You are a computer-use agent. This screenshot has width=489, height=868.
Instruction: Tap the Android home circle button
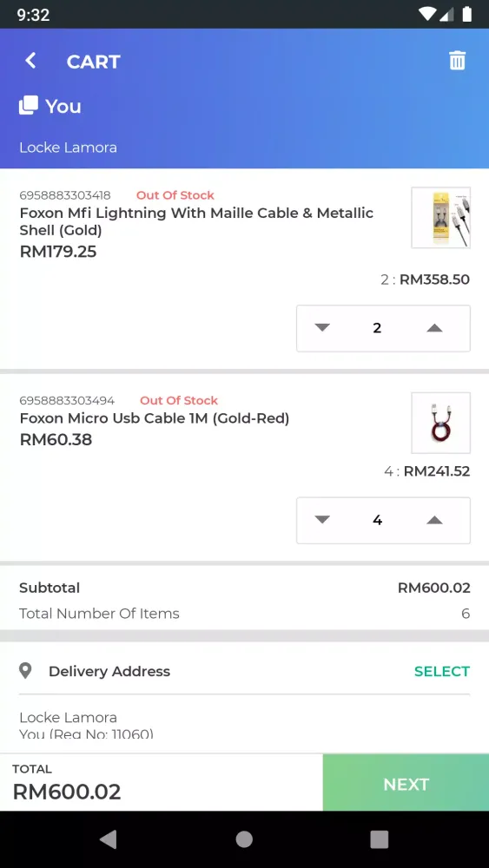tap(244, 839)
